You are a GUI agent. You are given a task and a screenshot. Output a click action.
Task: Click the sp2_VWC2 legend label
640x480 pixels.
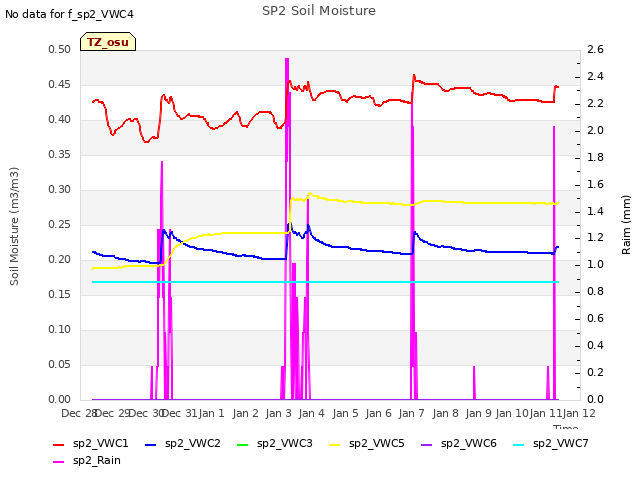coord(193,443)
